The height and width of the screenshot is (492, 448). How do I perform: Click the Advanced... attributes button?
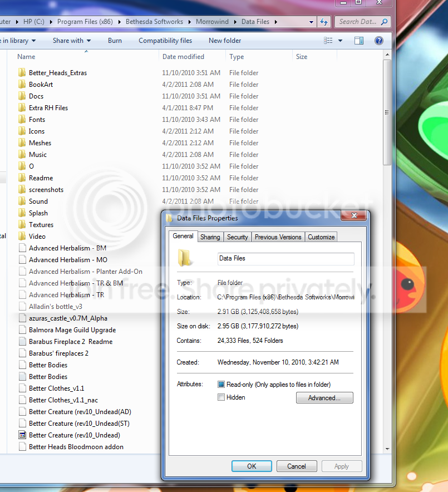(x=324, y=397)
